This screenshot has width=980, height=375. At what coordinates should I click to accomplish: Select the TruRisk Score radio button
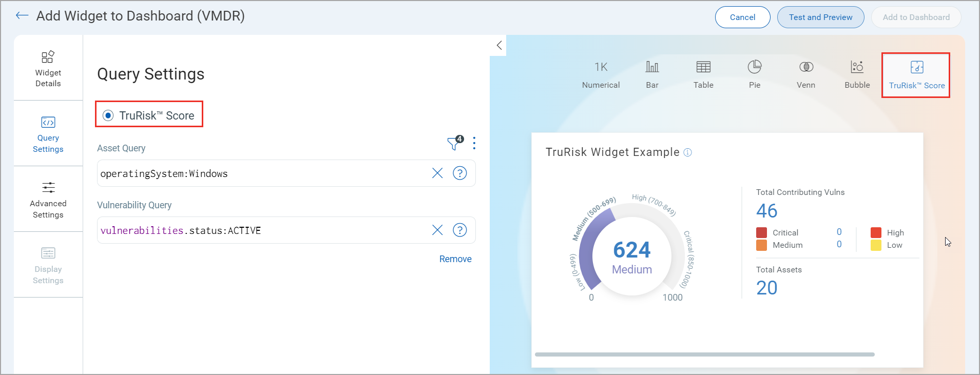pyautogui.click(x=108, y=115)
